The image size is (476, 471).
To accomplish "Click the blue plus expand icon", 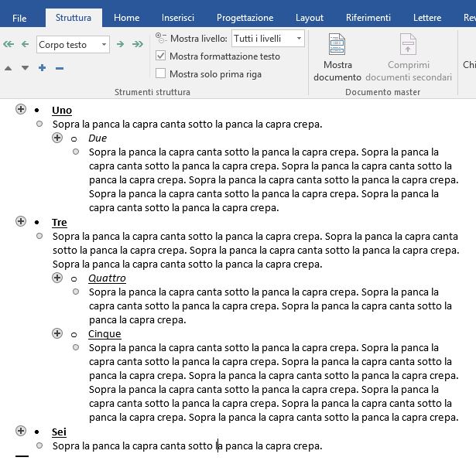I will tap(43, 67).
